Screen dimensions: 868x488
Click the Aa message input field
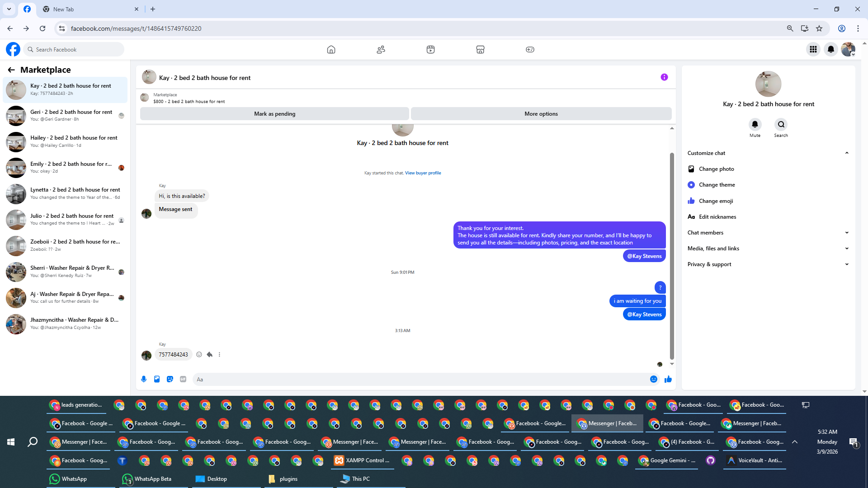pyautogui.click(x=420, y=380)
